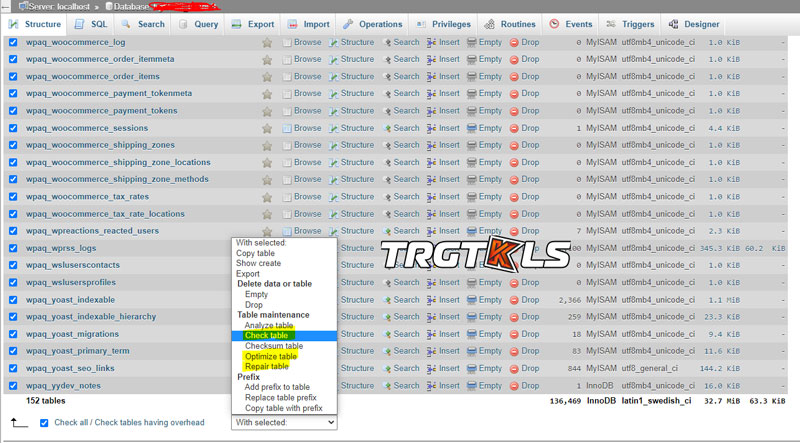Open the Designer tab
This screenshot has width=800, height=443.
694,24
